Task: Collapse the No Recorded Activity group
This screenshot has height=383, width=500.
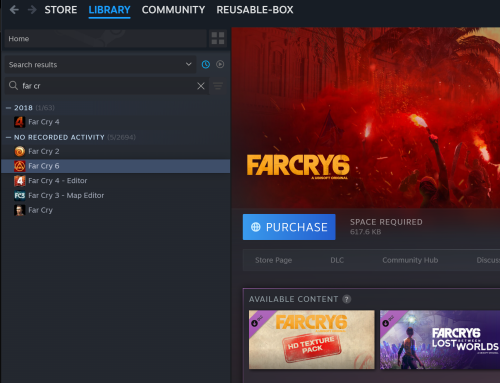Action: 9,137
